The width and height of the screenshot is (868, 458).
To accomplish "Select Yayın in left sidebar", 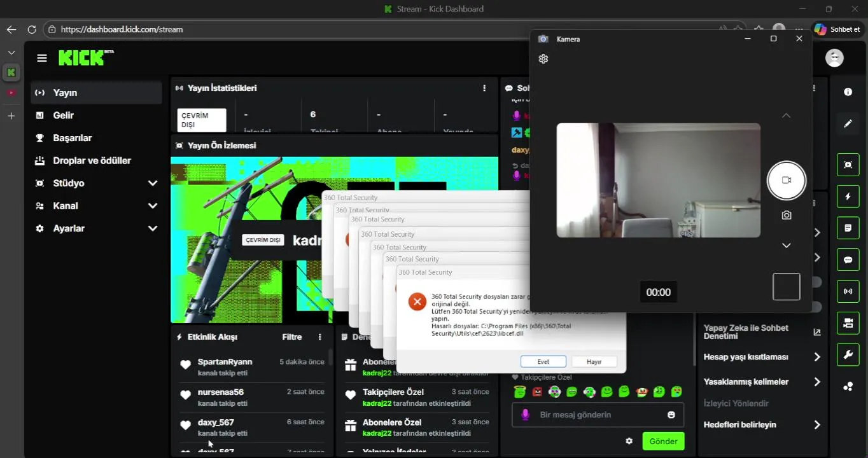I will (96, 93).
